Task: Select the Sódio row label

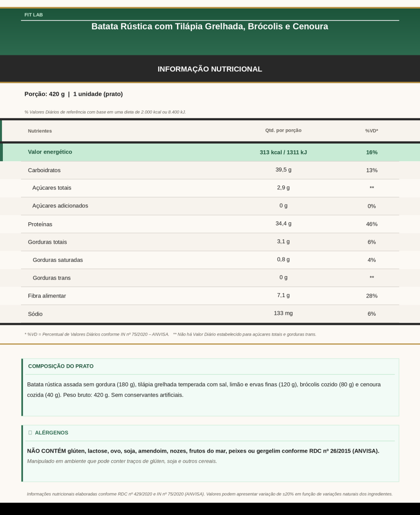Action: point(35,314)
